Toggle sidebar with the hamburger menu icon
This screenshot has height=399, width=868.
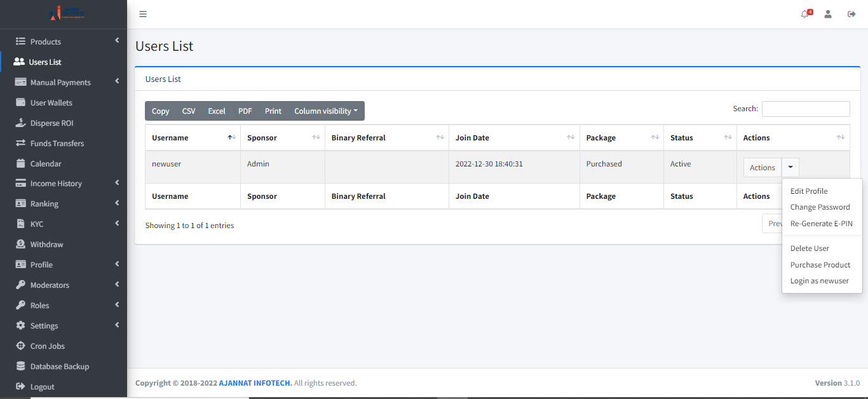click(x=143, y=14)
